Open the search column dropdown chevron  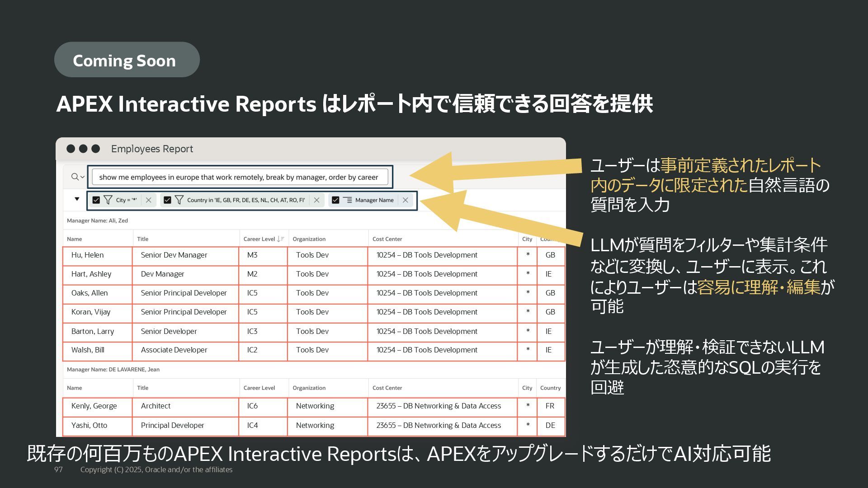(82, 177)
